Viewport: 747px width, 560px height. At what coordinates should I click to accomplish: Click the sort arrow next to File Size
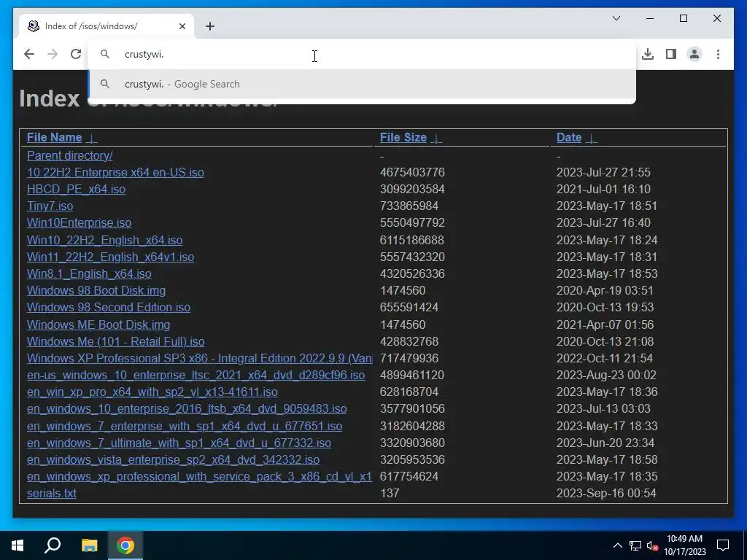coord(436,138)
